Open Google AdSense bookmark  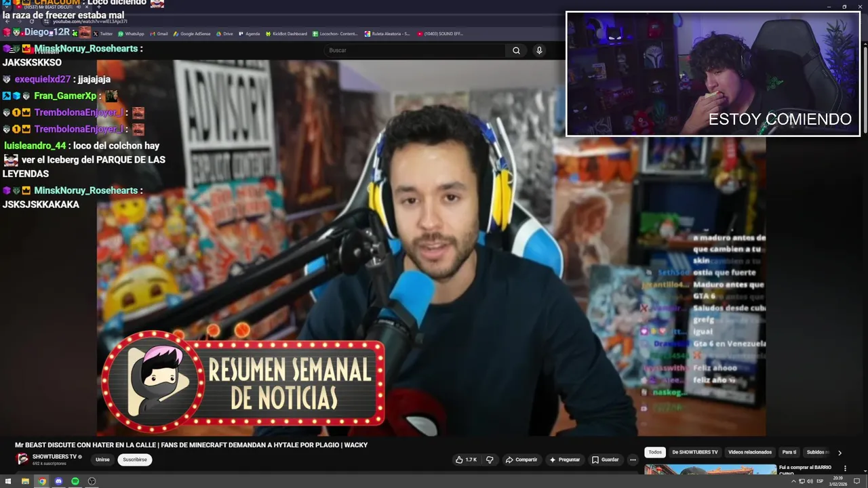coord(192,34)
